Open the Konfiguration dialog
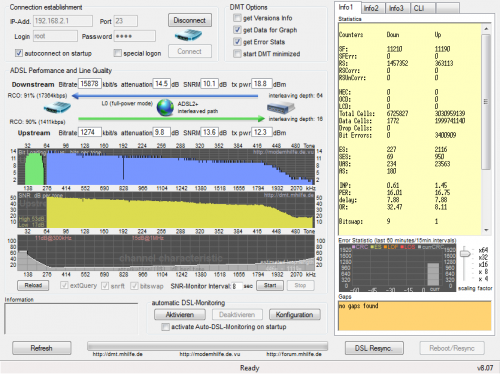The width and height of the screenshot is (500, 374). click(295, 315)
